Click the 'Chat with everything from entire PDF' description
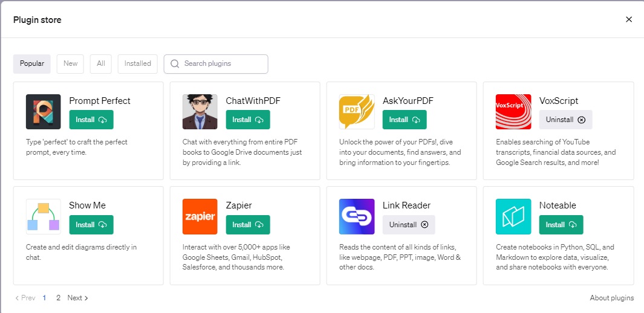Image resolution: width=644 pixels, height=313 pixels. point(242,152)
